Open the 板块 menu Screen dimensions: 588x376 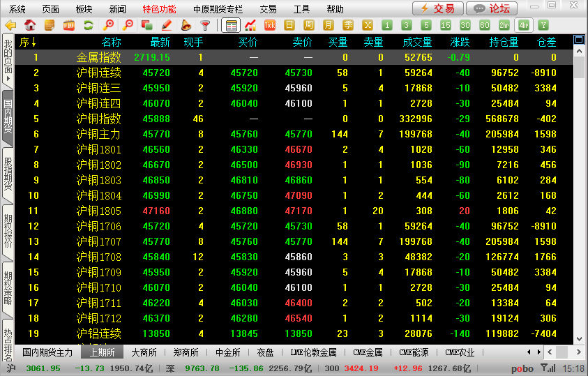click(84, 9)
